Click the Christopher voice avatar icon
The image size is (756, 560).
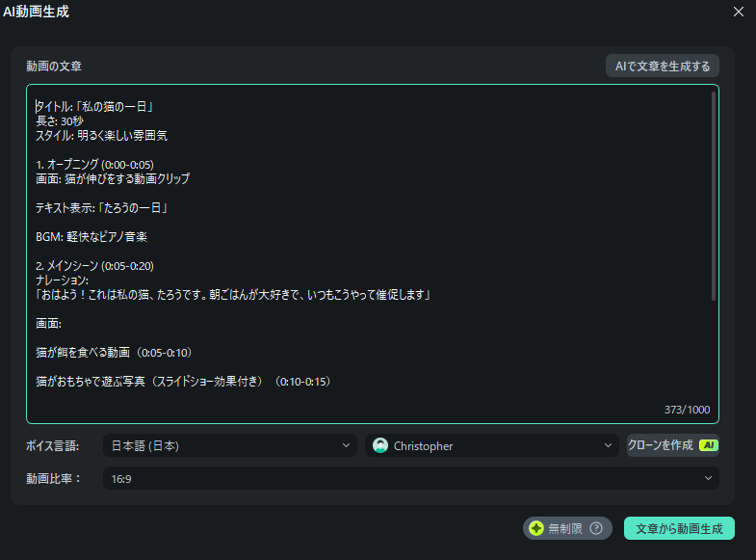pyautogui.click(x=380, y=445)
